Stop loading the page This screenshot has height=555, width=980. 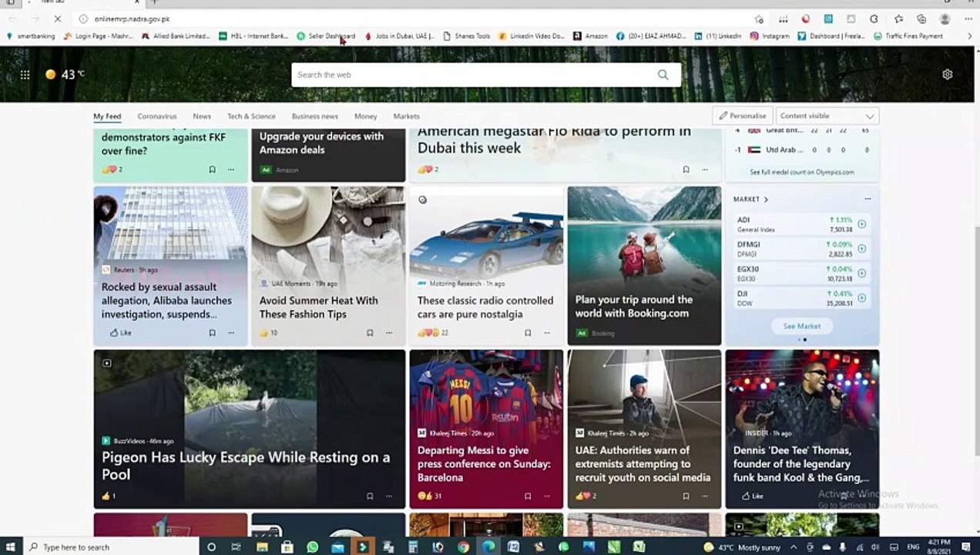point(57,18)
